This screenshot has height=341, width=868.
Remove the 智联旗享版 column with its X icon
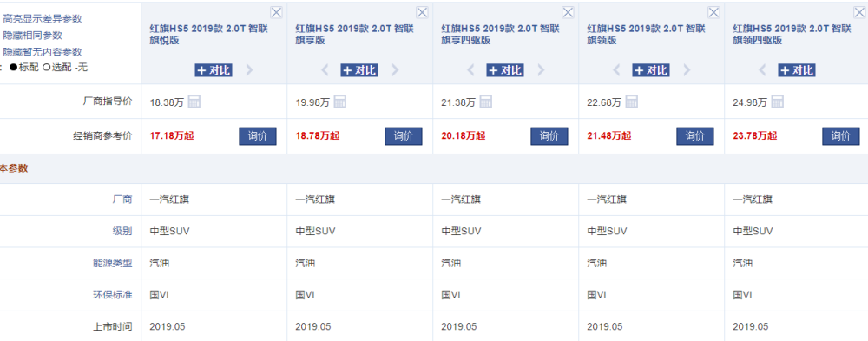pyautogui.click(x=422, y=12)
